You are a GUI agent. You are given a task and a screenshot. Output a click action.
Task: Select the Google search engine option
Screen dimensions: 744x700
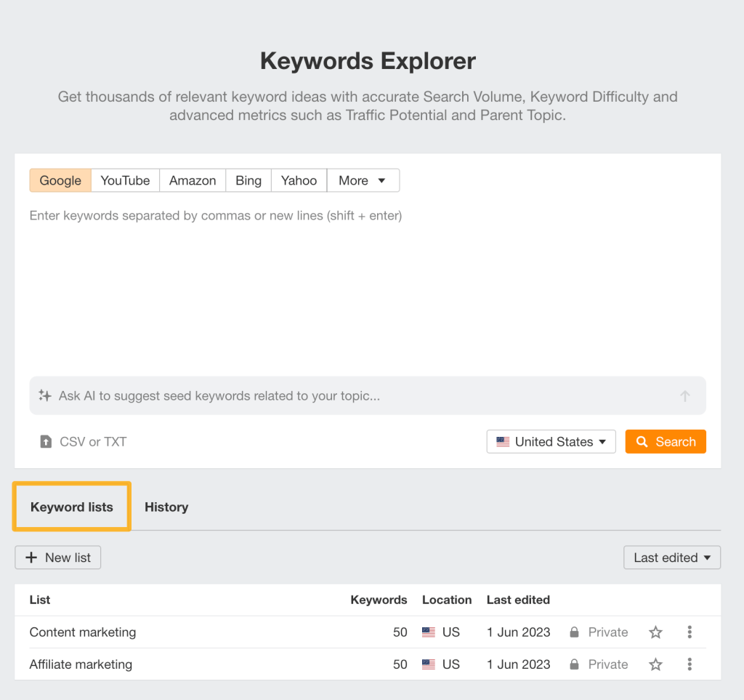[60, 180]
